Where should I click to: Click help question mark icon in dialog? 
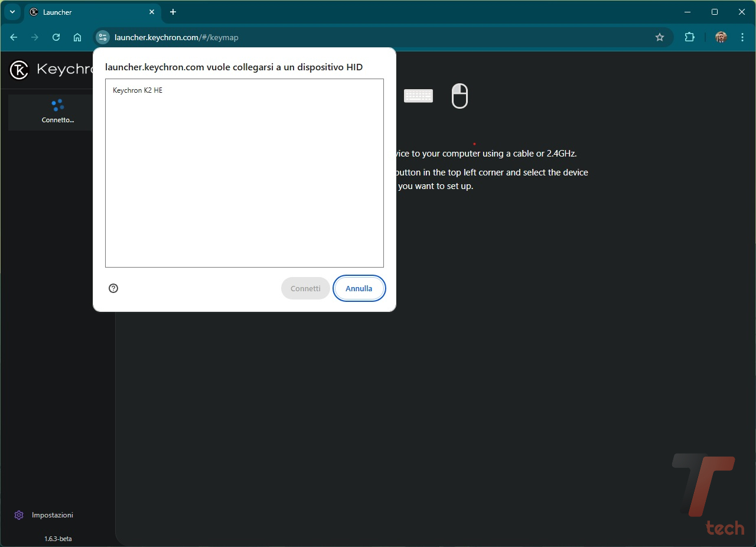pyautogui.click(x=113, y=288)
